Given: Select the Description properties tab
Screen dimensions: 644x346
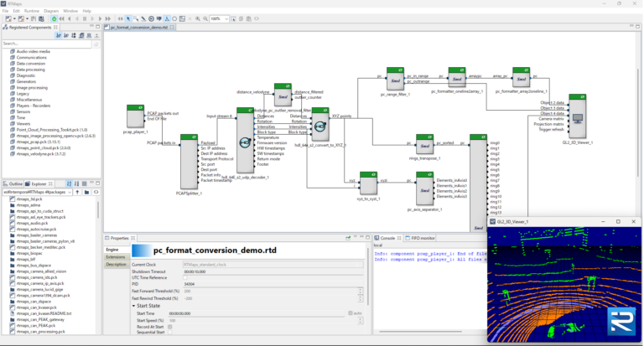Looking at the screenshot, I should pyautogui.click(x=117, y=265).
